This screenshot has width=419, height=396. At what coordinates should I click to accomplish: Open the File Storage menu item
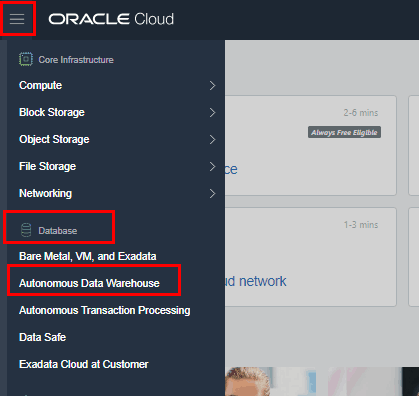(x=47, y=166)
